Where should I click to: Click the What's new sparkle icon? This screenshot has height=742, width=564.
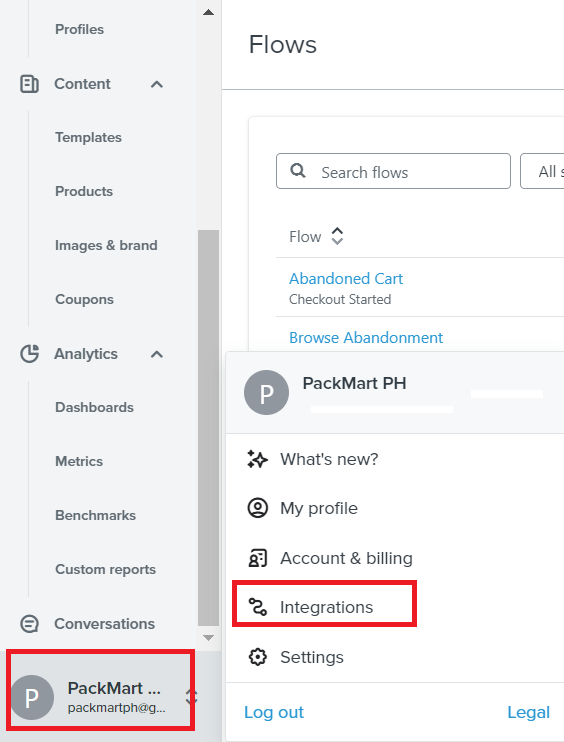(x=257, y=459)
